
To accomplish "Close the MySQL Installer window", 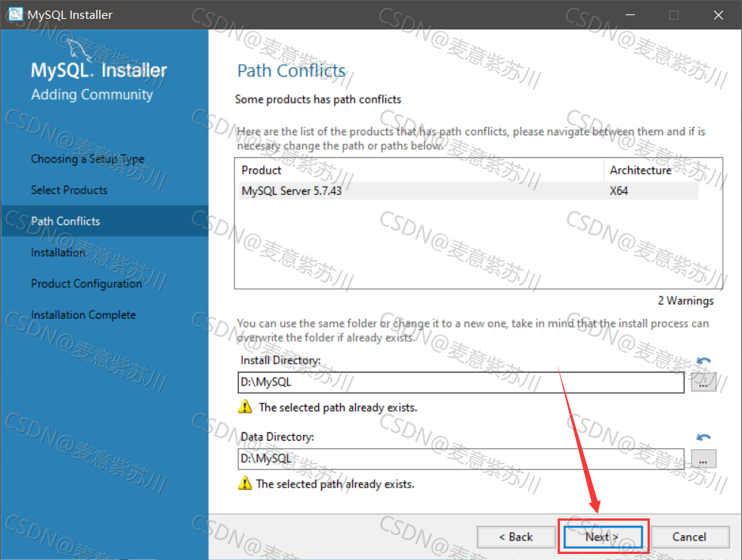I will [x=719, y=14].
